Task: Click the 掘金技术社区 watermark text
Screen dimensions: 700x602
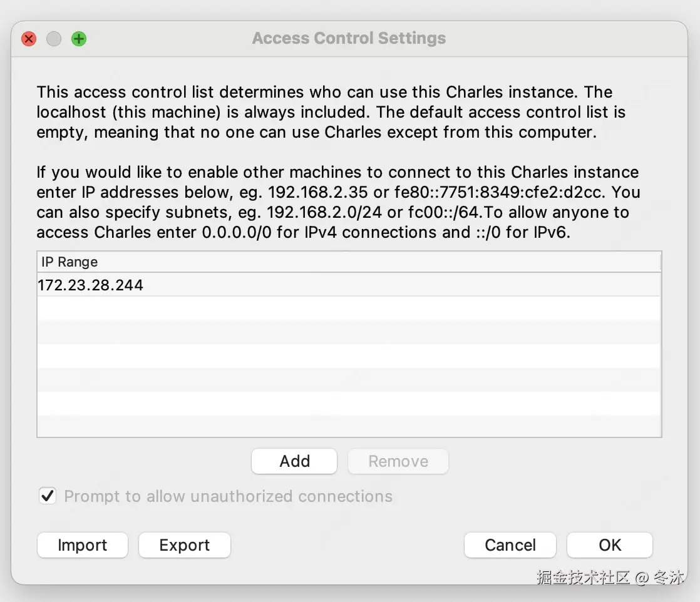Action: click(583, 577)
